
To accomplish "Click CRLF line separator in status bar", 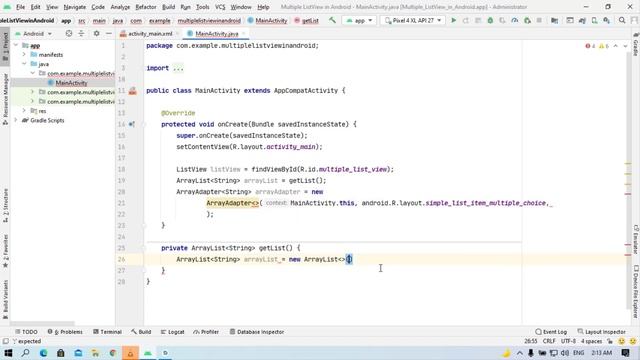I will [x=549, y=341].
